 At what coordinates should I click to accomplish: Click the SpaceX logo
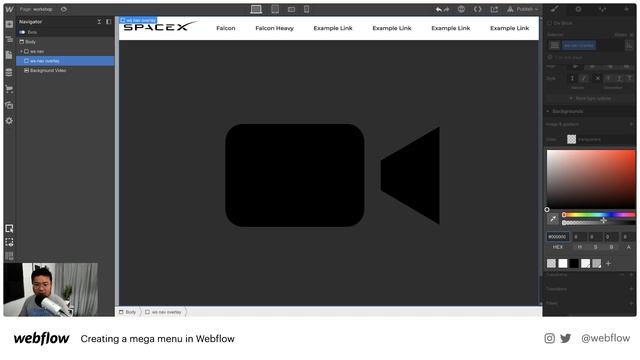point(160,27)
